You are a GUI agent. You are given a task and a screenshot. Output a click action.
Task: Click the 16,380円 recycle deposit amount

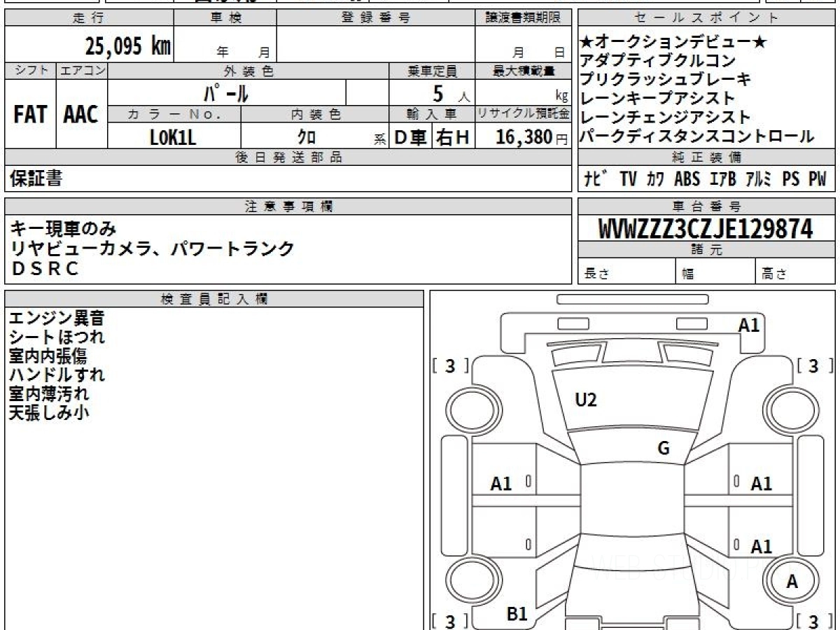[x=531, y=137]
